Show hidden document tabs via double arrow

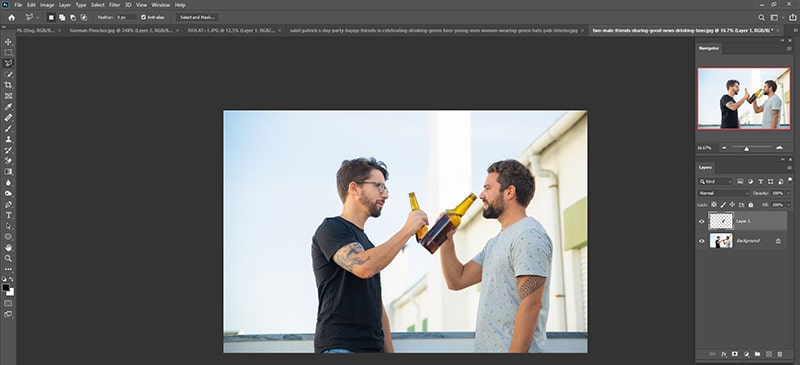[x=794, y=31]
